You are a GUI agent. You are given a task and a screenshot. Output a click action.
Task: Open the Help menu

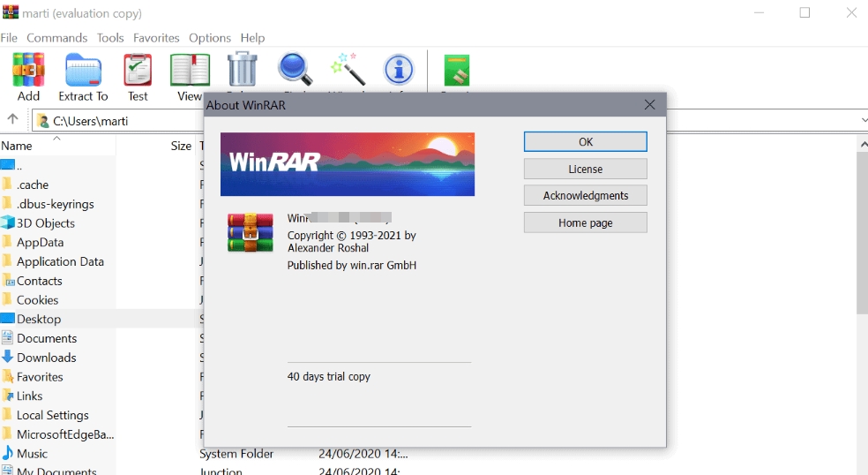click(252, 38)
